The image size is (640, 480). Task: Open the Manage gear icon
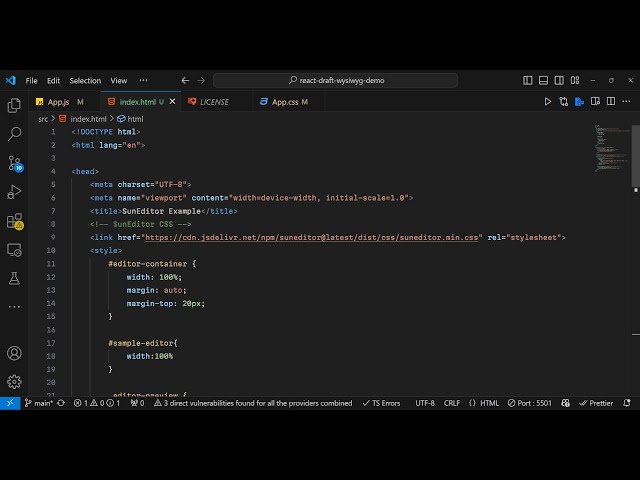point(14,381)
